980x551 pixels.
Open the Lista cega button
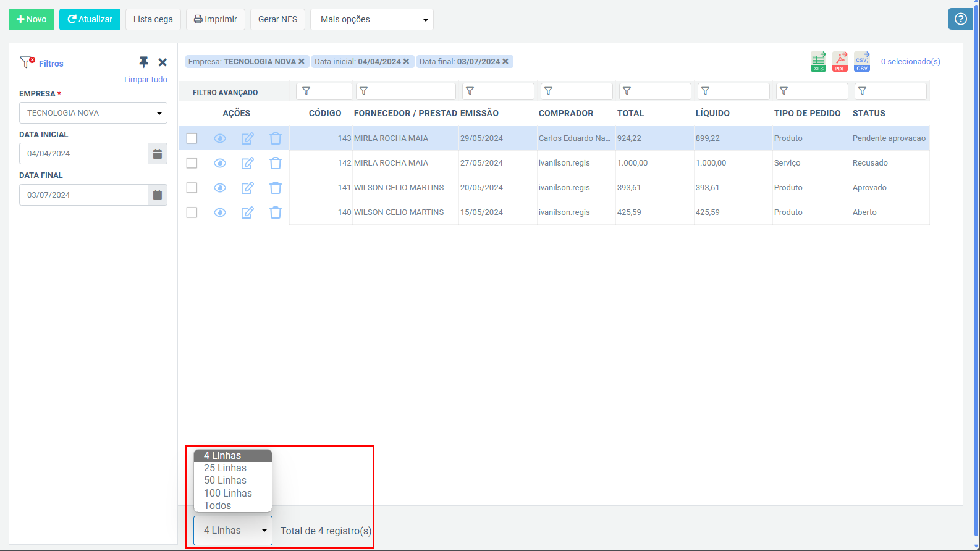click(x=153, y=19)
